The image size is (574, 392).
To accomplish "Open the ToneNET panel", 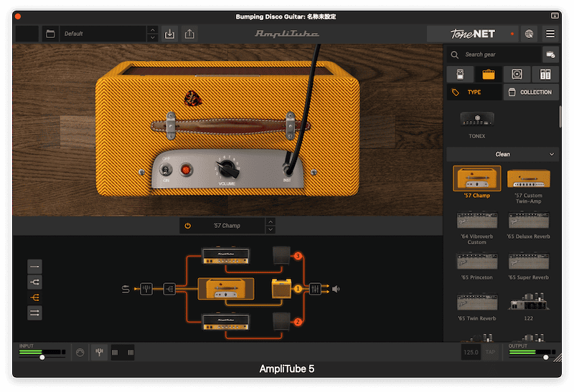I will click(473, 34).
